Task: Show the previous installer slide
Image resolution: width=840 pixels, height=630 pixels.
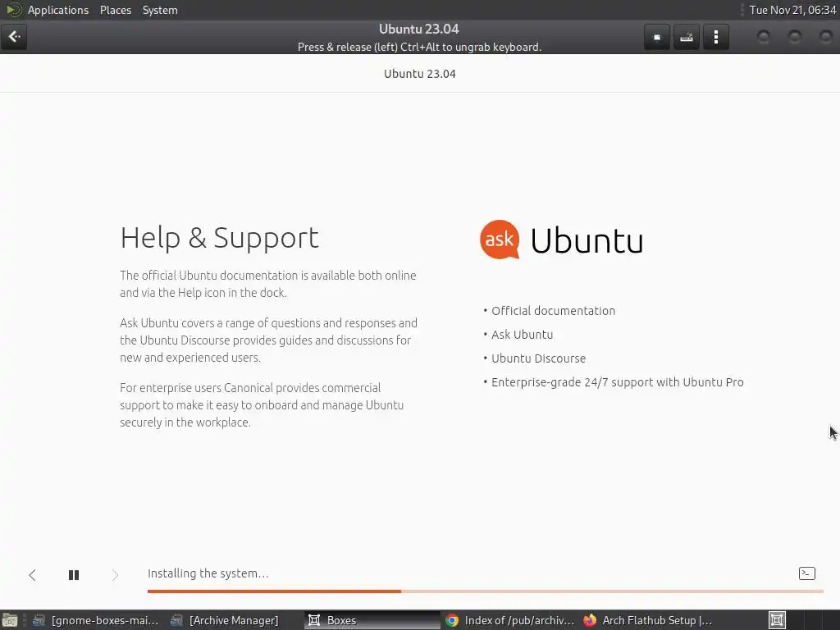Action: (x=33, y=575)
